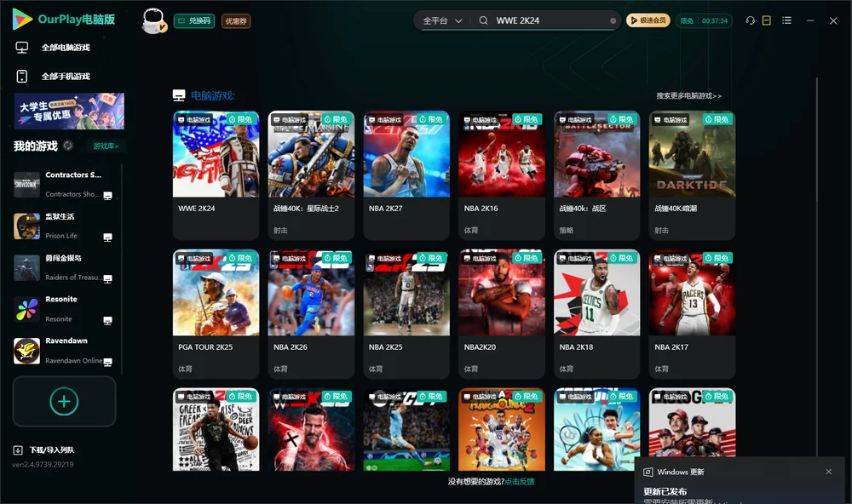The height and width of the screenshot is (504, 852).
Task: Click the plus add game button
Action: pos(64,401)
